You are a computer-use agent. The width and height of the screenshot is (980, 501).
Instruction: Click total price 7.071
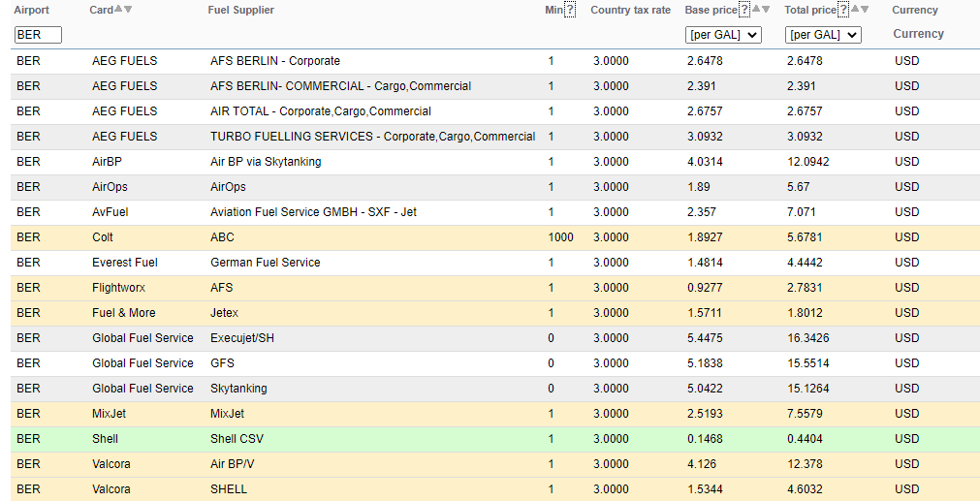[x=802, y=212]
